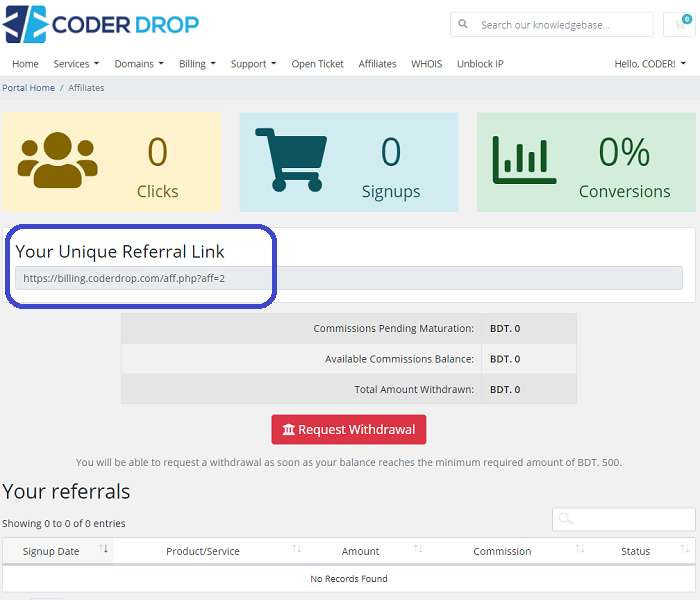Sort by Commission arrows icon
The width and height of the screenshot is (700, 600).
[580, 549]
